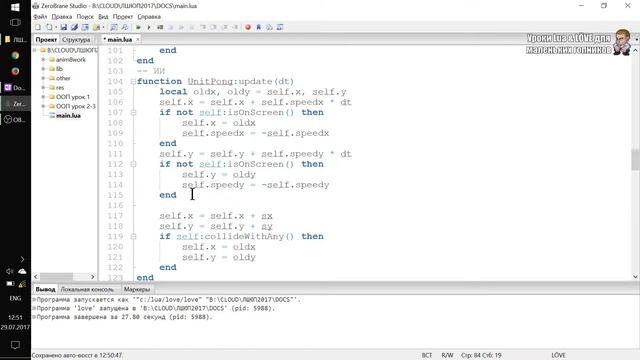640x360 pixels.
Task: Fold the if block at line 107
Action: [x=133, y=113]
